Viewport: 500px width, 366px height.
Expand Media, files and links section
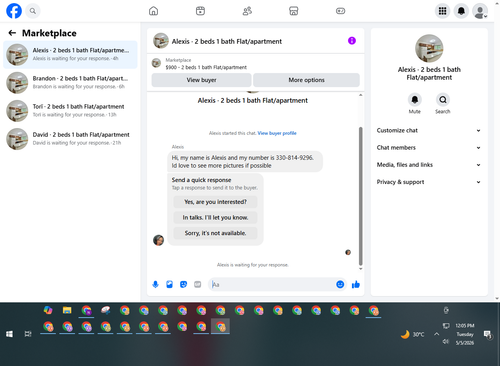[429, 165]
